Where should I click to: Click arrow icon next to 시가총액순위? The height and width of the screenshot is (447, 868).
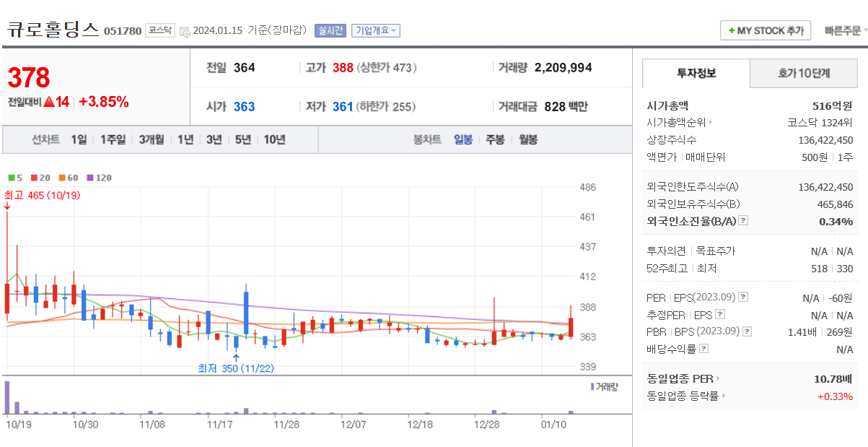coord(711,123)
